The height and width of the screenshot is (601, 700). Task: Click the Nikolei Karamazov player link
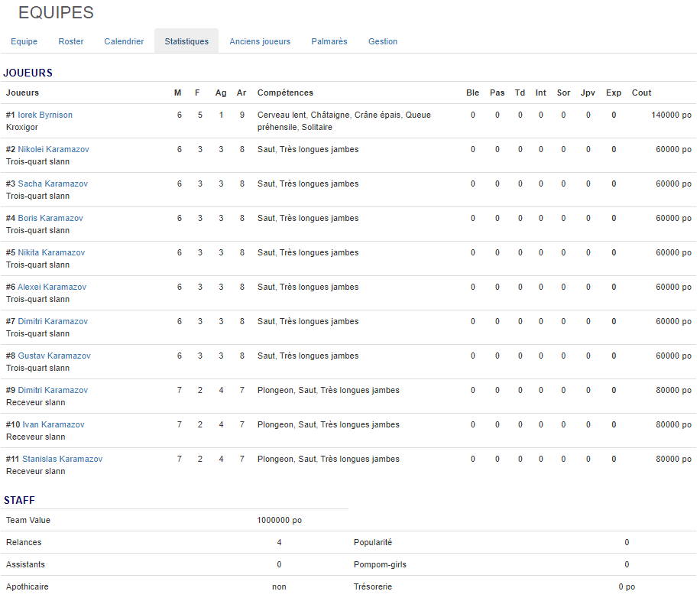pyautogui.click(x=53, y=149)
